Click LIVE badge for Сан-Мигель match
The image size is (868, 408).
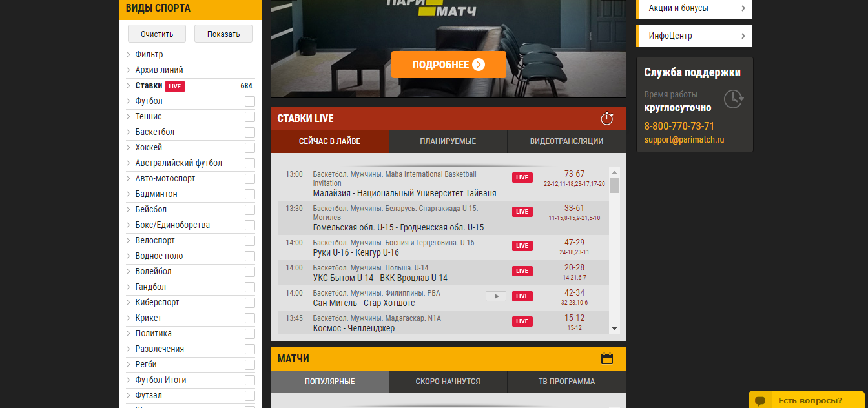[522, 296]
